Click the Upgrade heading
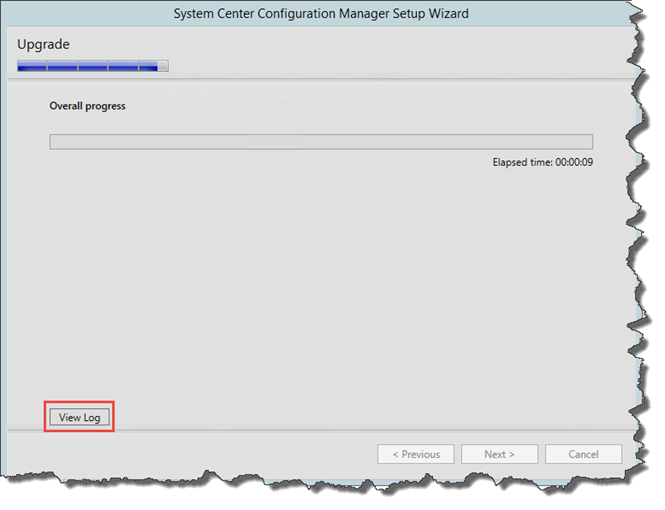The height and width of the screenshot is (510, 665). point(43,45)
